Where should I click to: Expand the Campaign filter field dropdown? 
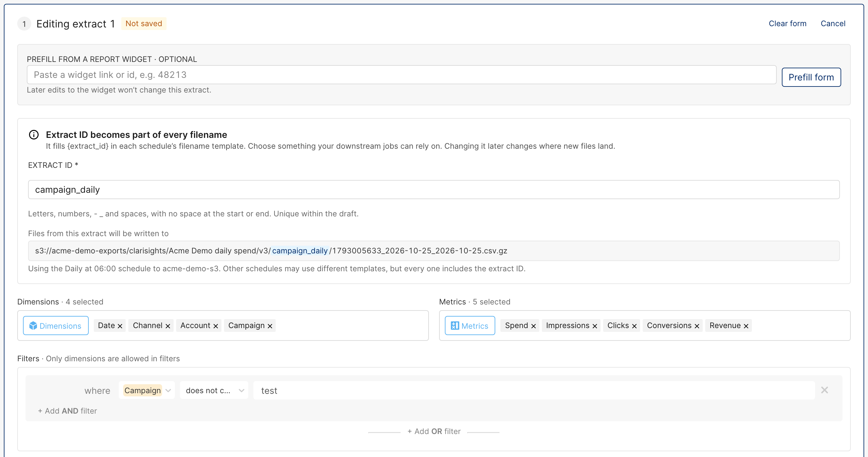147,390
